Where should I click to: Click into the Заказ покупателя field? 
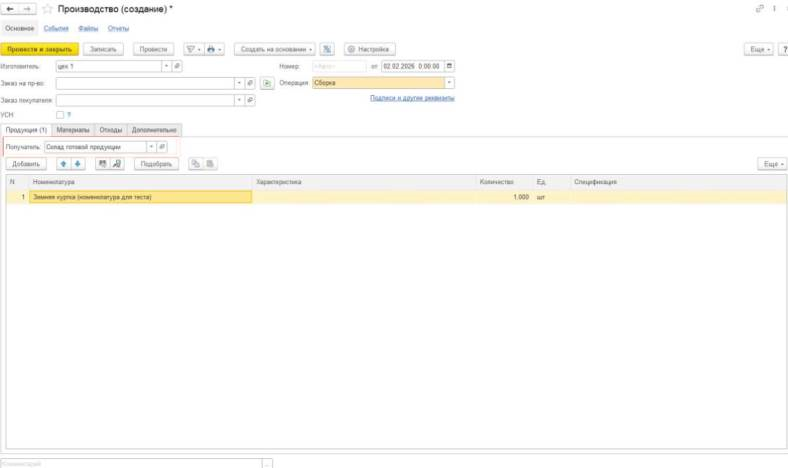click(145, 100)
